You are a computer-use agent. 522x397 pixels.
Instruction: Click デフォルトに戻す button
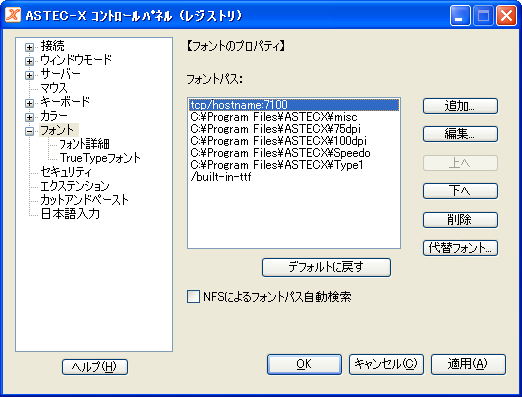[x=326, y=267]
